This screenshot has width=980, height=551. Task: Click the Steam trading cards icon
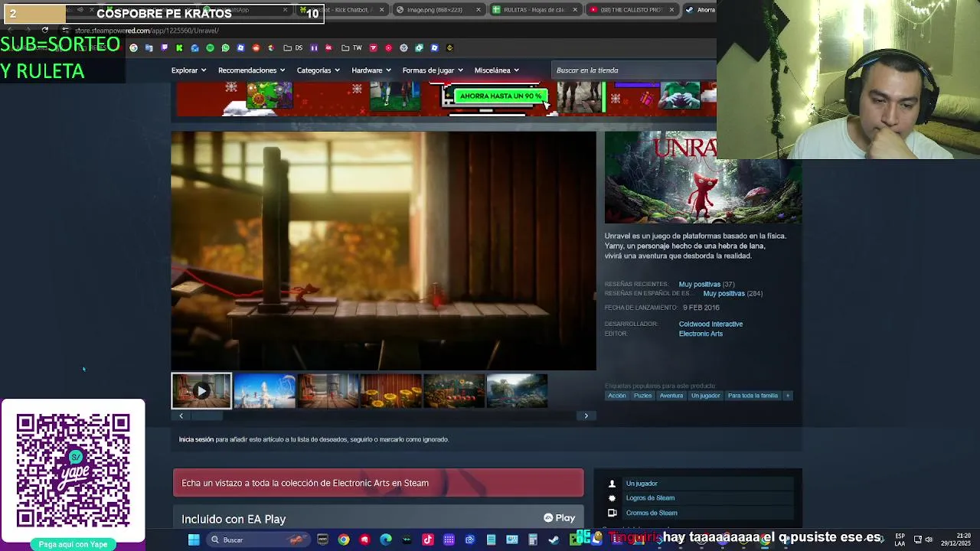[612, 513]
